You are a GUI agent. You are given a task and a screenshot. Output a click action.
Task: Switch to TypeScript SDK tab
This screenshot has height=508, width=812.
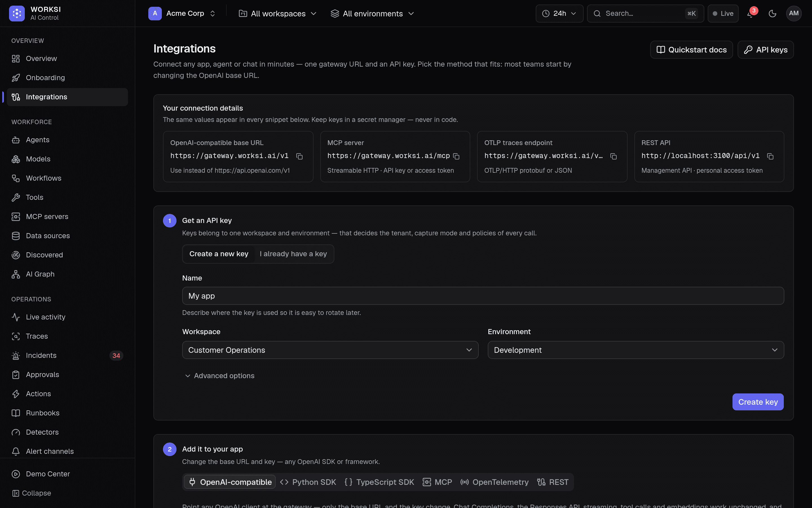pos(379,482)
